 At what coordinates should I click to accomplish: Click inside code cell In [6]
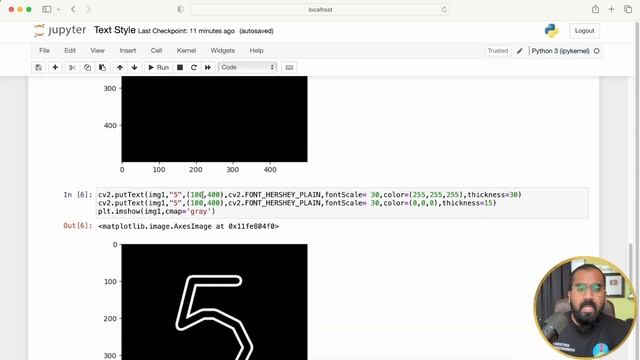(342, 203)
